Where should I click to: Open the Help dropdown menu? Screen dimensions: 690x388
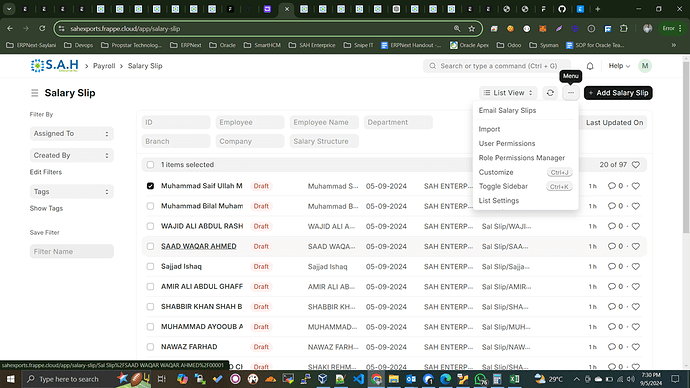(619, 66)
